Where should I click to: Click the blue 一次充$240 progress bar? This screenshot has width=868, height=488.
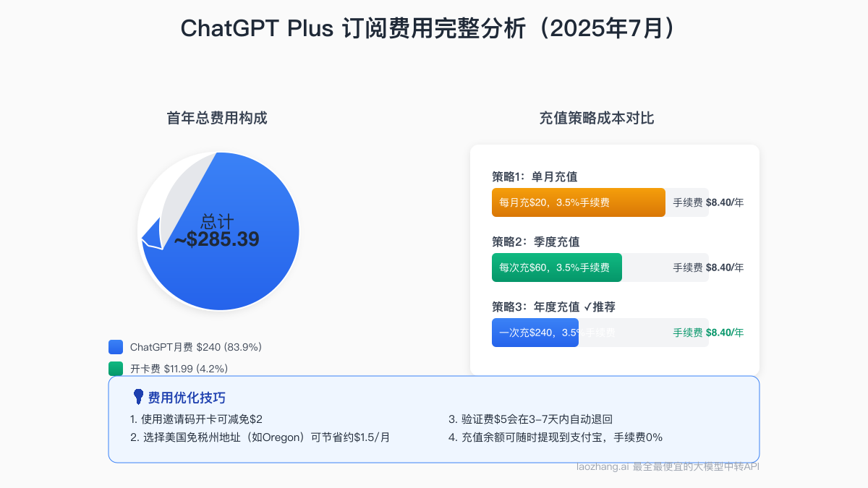point(535,333)
